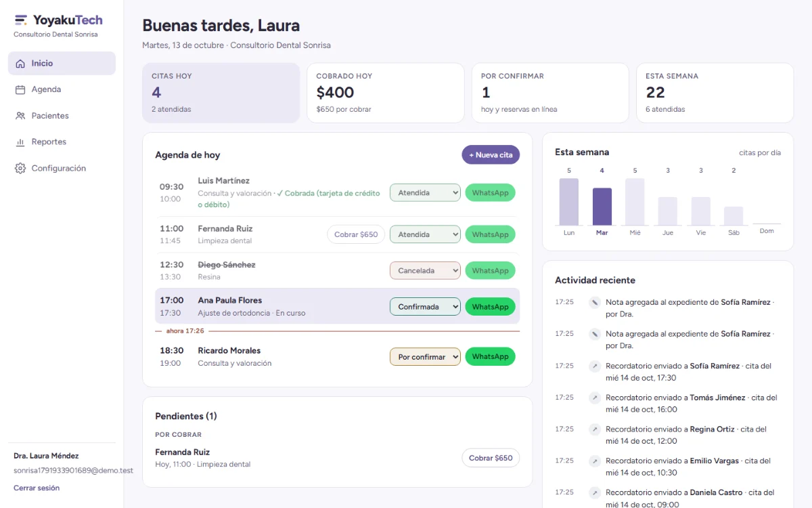This screenshot has height=508, width=812.
Task: Click the Por confirmar summary card
Action: point(550,93)
